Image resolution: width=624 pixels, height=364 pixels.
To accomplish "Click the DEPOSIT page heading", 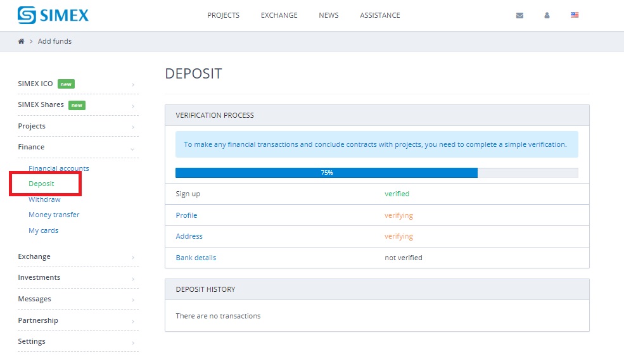I will (x=193, y=73).
